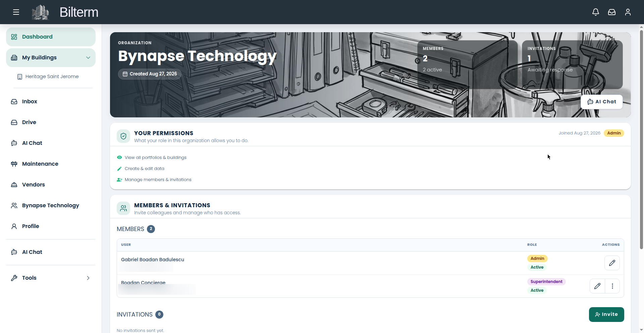The image size is (644, 333).
Task: Click the Members stat card
Action: pyautogui.click(x=467, y=65)
